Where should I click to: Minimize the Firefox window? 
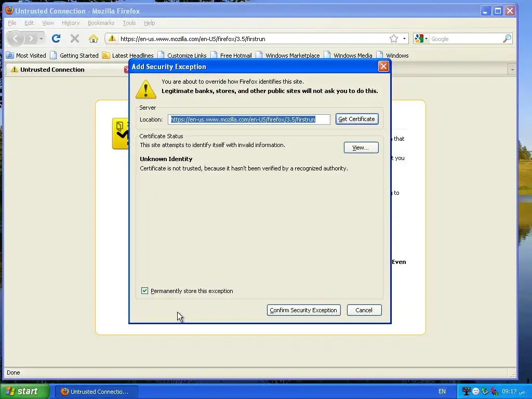coord(486,11)
